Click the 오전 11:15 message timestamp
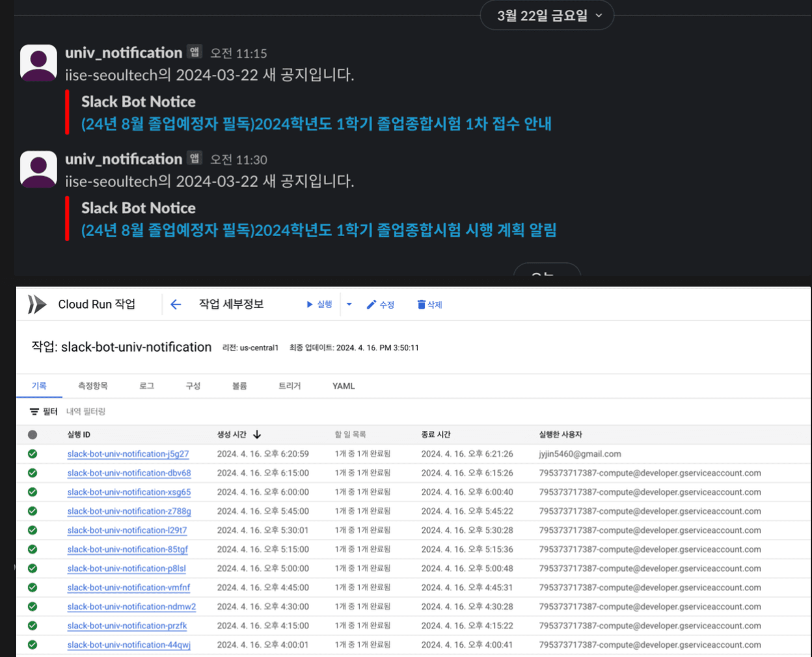Viewport: 812px width, 657px height. point(239,53)
